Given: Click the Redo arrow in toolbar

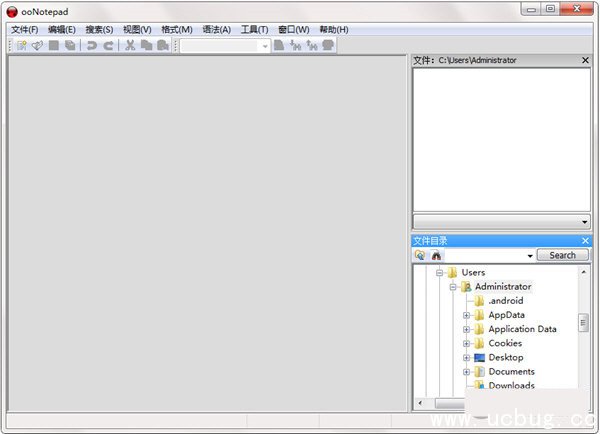Looking at the screenshot, I should coord(108,46).
